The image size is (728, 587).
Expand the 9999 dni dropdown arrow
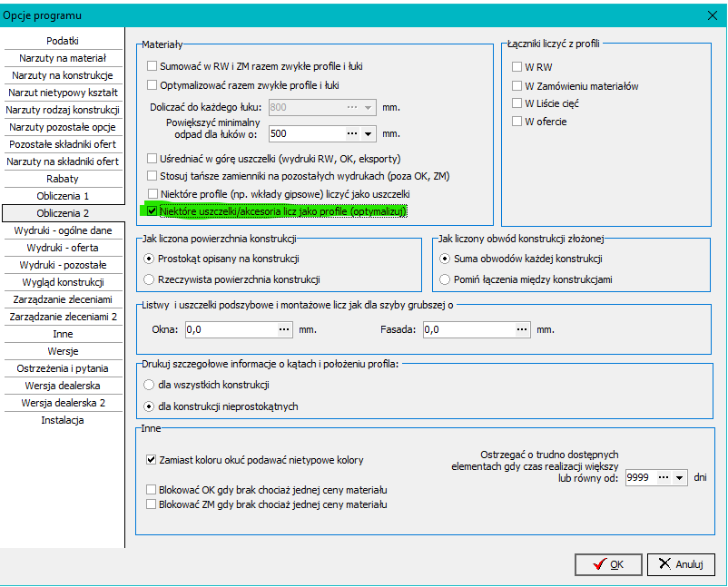point(679,475)
